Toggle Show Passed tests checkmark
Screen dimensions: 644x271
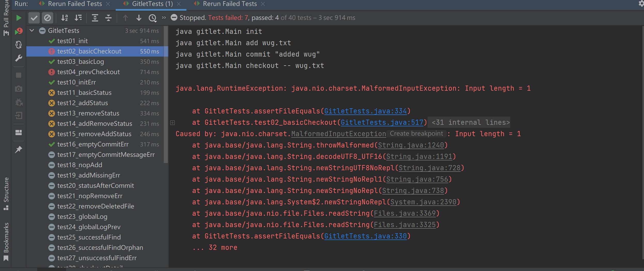(x=34, y=18)
